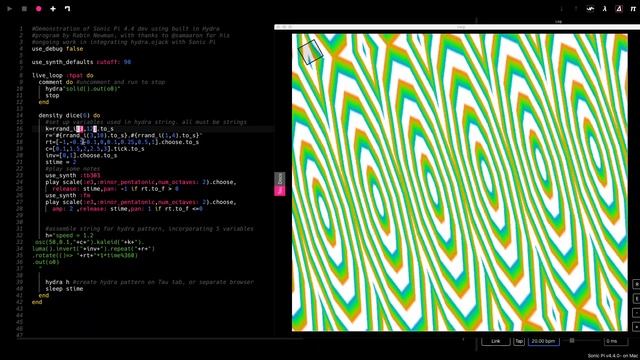Click the Tap tempo button
The width and height of the screenshot is (640, 360).
(x=519, y=341)
